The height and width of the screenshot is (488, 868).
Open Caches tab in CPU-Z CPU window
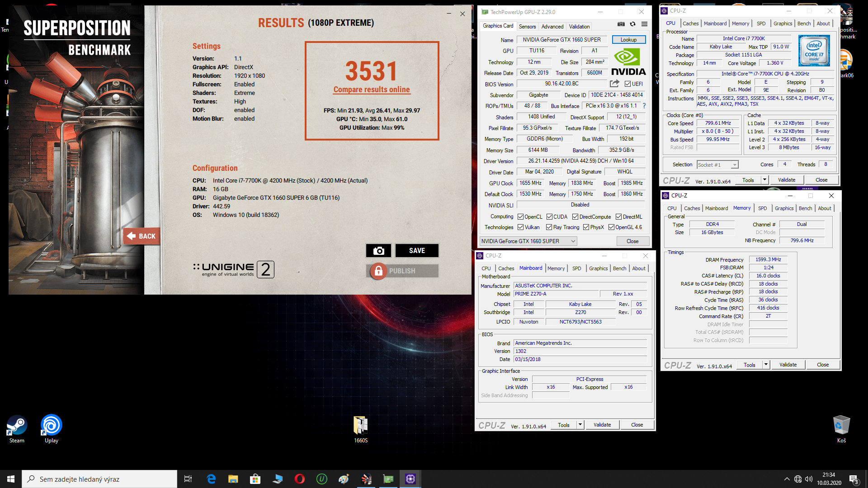pyautogui.click(x=690, y=23)
